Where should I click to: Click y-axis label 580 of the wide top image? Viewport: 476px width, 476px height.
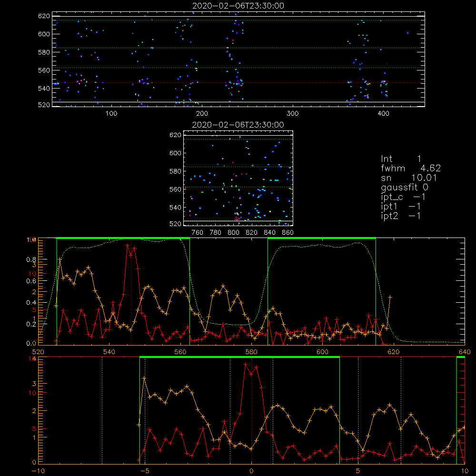tap(44, 52)
